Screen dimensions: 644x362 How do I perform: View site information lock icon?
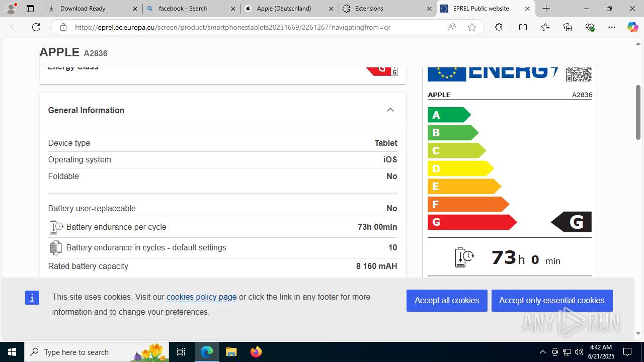pos(63,27)
